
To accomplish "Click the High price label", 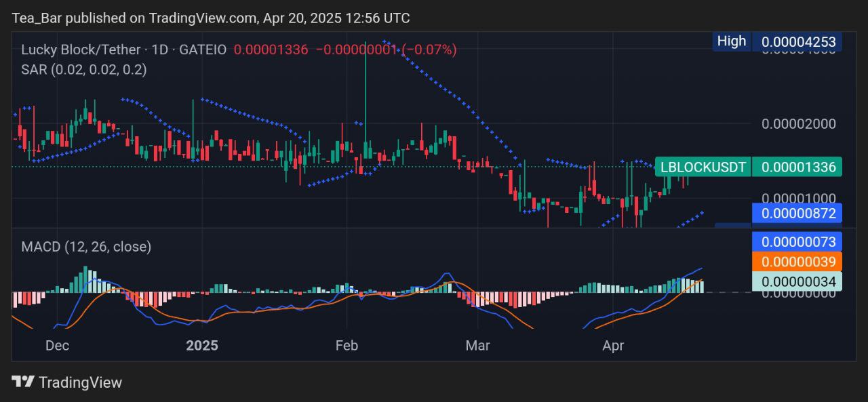I will pos(731,41).
